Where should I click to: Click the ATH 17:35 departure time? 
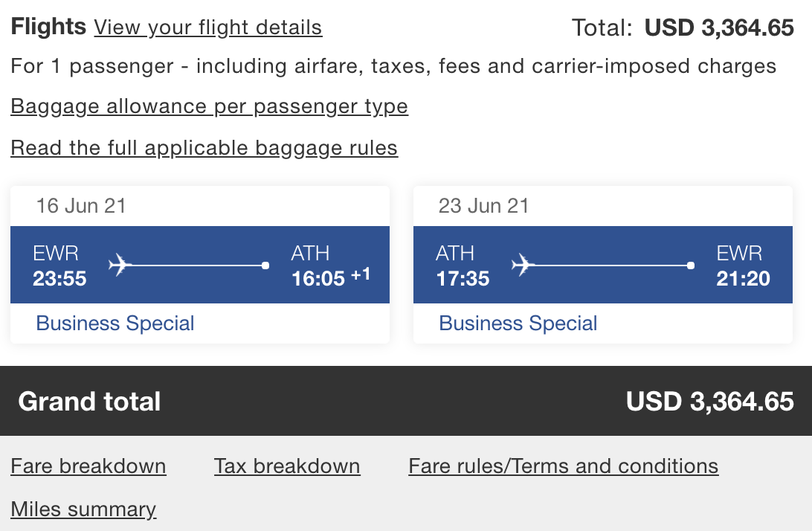click(x=463, y=279)
